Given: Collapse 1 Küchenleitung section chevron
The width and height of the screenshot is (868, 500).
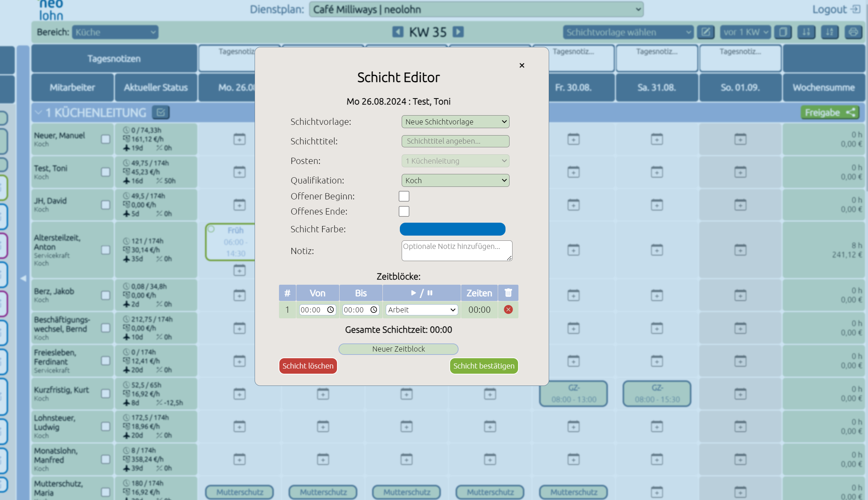Looking at the screenshot, I should 38,113.
